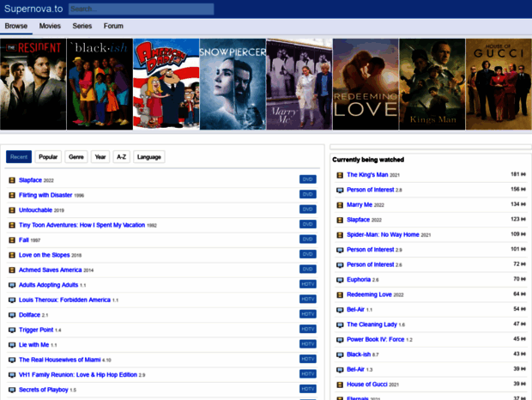Click the TV icon next to The Cleaning Lady

339,324
